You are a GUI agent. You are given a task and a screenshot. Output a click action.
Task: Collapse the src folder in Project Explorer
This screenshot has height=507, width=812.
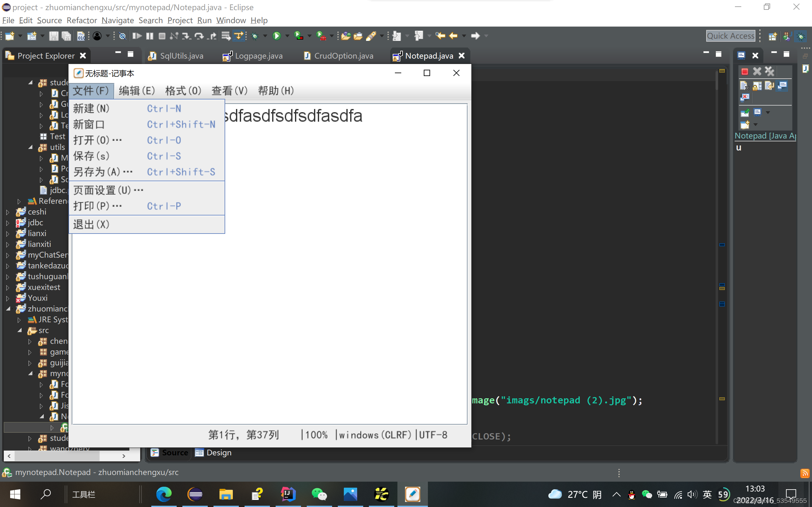pos(19,331)
